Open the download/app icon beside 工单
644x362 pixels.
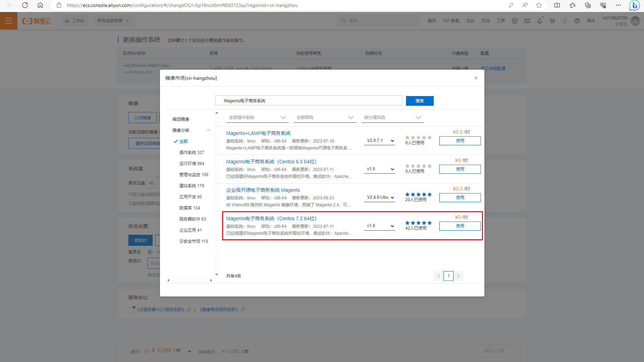pos(515,21)
